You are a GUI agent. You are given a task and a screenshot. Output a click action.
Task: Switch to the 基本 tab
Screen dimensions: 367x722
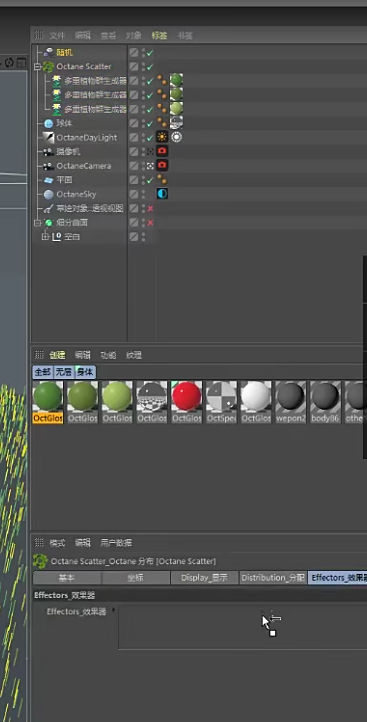pyautogui.click(x=67, y=578)
